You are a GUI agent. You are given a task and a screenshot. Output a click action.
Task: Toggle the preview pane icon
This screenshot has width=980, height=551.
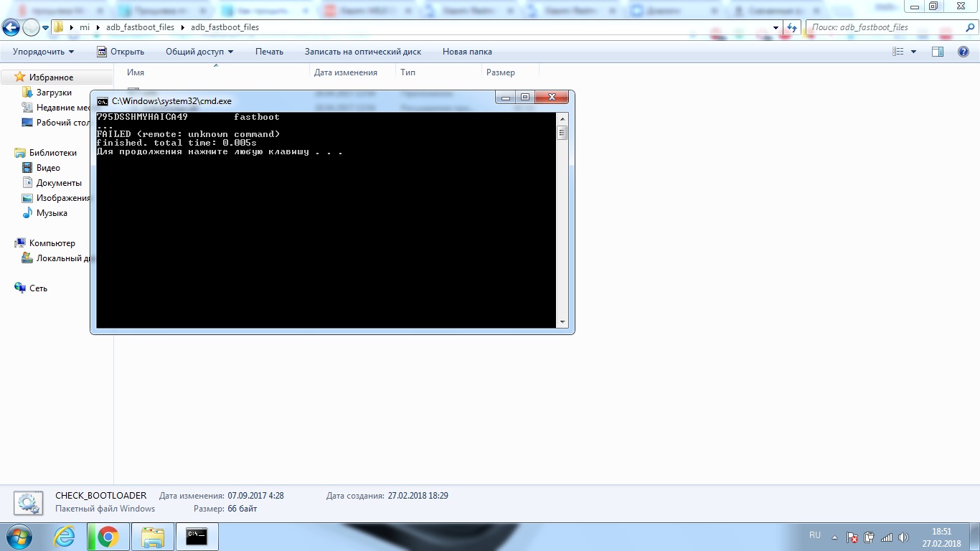[937, 52]
